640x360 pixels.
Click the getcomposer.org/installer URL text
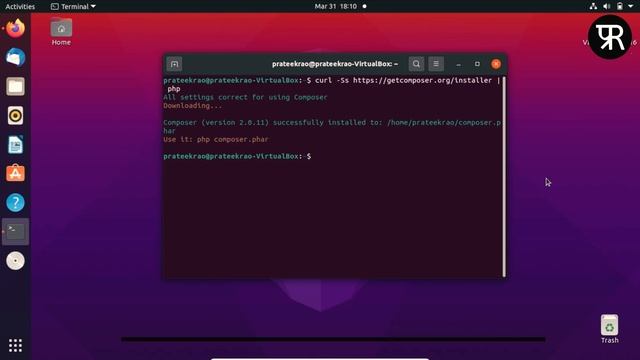(x=422, y=80)
